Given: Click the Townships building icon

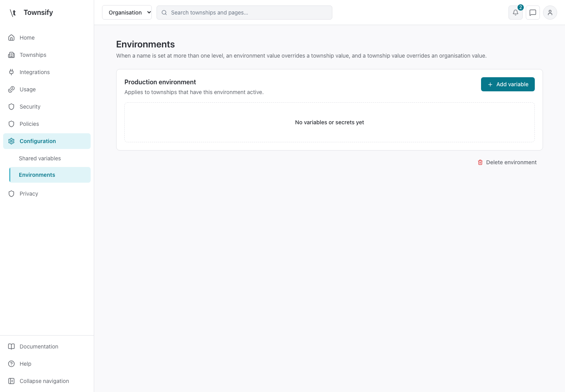Looking at the screenshot, I should (11, 55).
